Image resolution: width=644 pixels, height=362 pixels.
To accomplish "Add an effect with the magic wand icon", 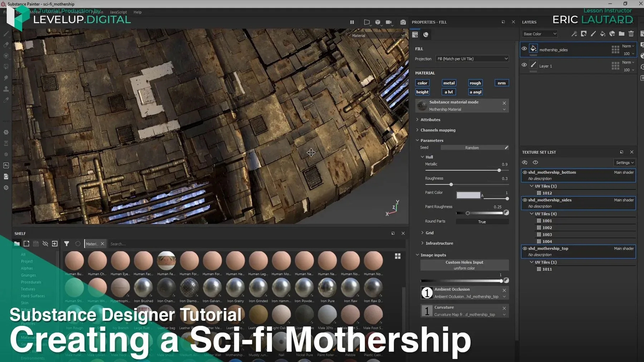I will [x=574, y=34].
